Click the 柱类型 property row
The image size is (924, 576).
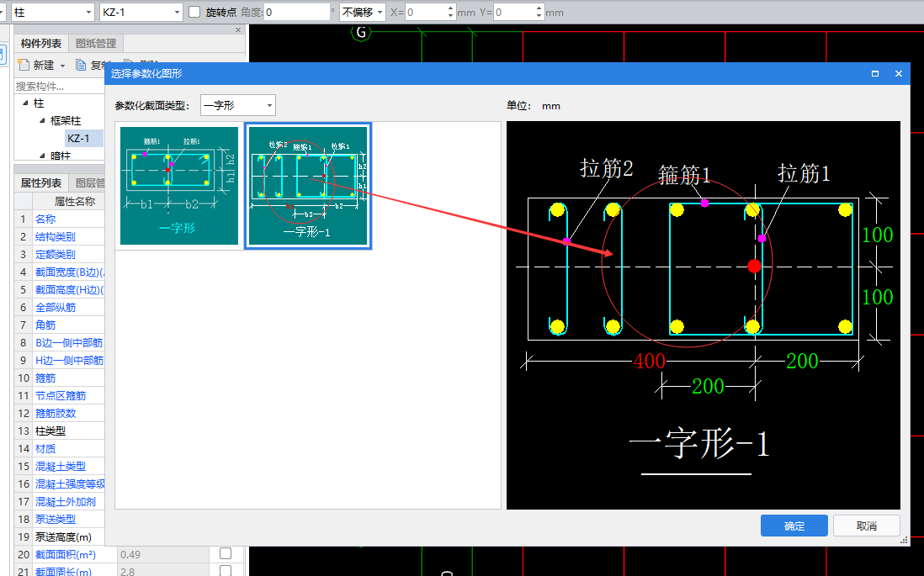pyautogui.click(x=60, y=431)
